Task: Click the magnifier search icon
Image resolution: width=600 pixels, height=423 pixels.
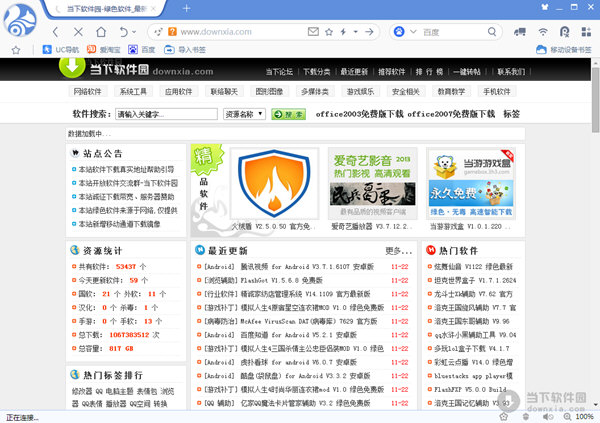Action: pos(492,32)
